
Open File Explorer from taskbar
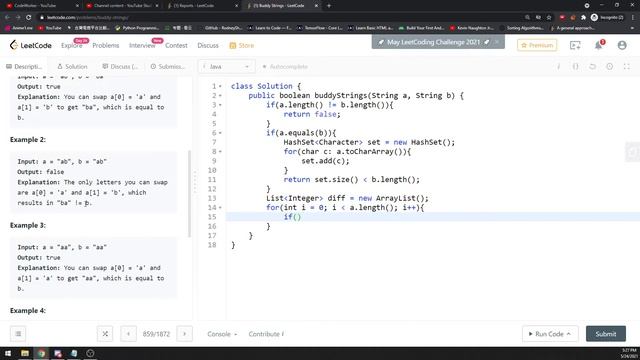point(25,353)
